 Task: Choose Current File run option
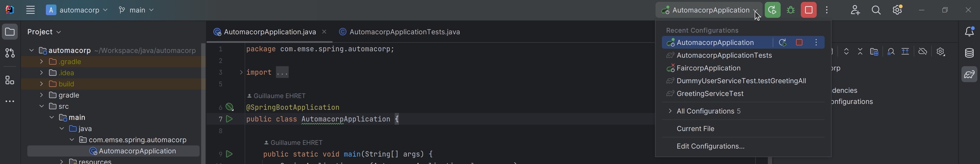point(743,129)
